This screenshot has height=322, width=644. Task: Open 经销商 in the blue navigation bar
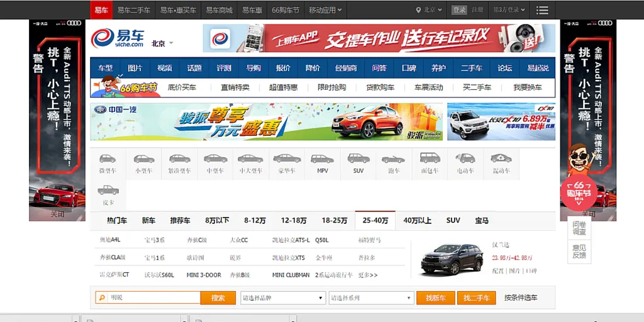347,68
